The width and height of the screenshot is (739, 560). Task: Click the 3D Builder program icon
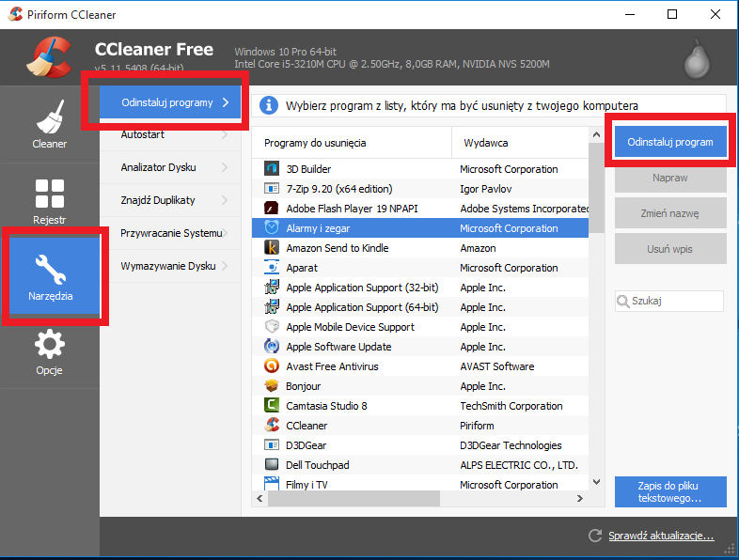point(272,168)
